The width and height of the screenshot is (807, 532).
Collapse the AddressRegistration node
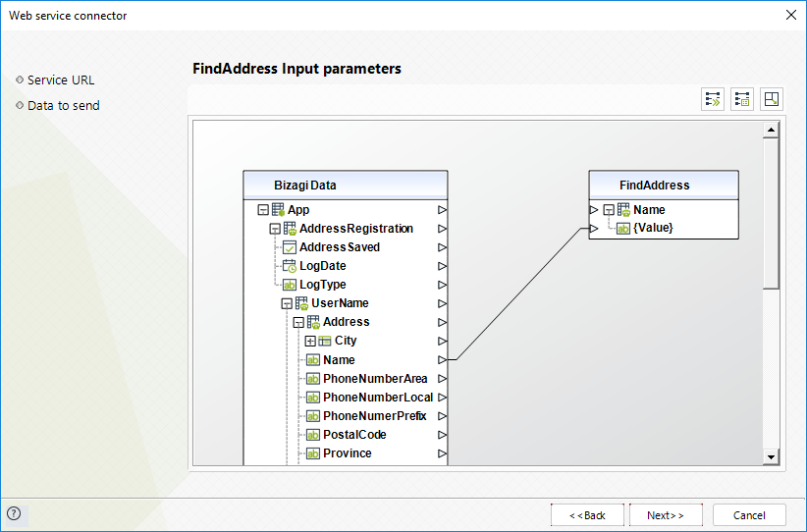coord(275,229)
